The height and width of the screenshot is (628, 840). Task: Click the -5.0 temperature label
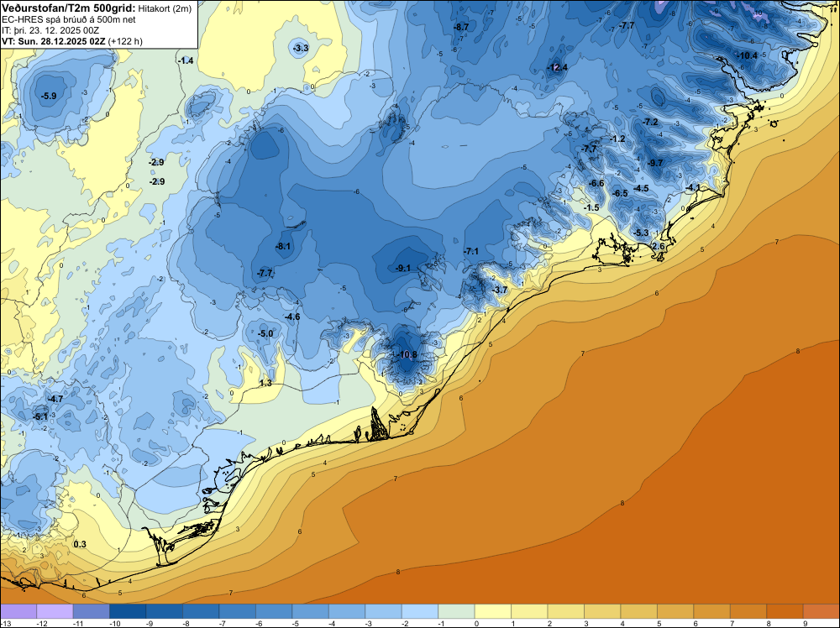(265, 333)
